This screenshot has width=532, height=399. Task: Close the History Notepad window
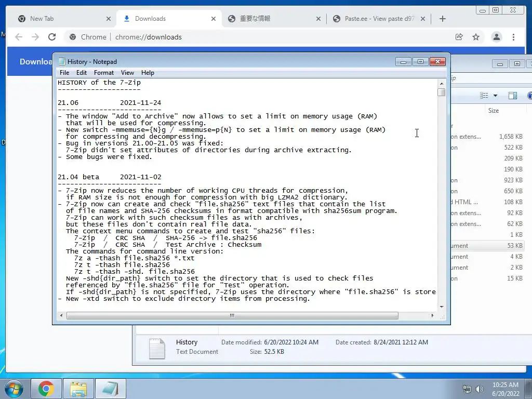437,62
